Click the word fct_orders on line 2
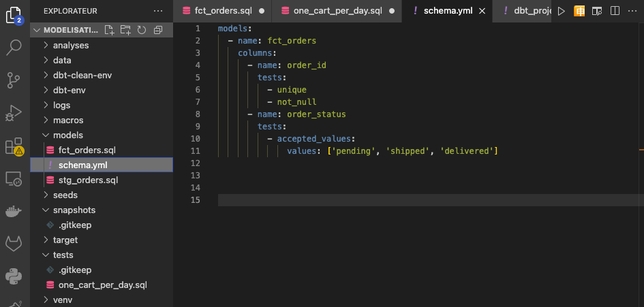This screenshot has width=644, height=307. click(292, 41)
